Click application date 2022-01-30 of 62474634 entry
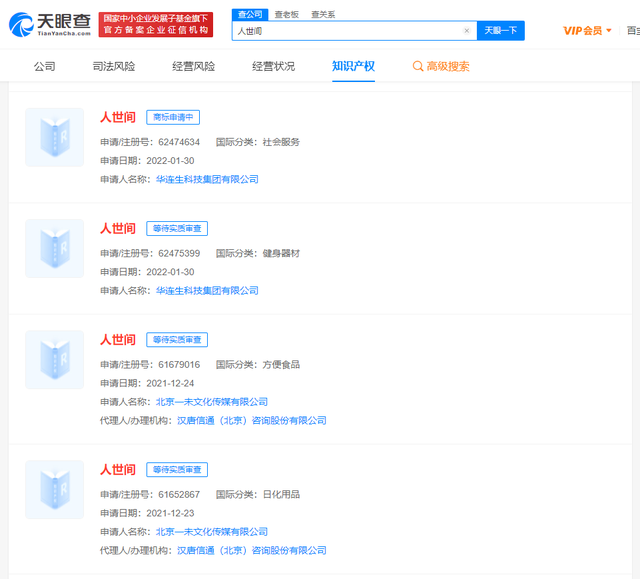640x579 pixels. (170, 161)
